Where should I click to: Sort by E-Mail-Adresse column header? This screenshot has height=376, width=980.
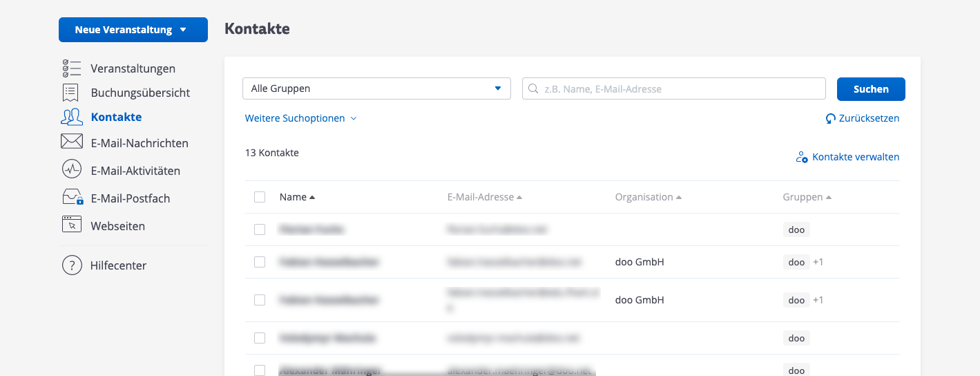[484, 197]
